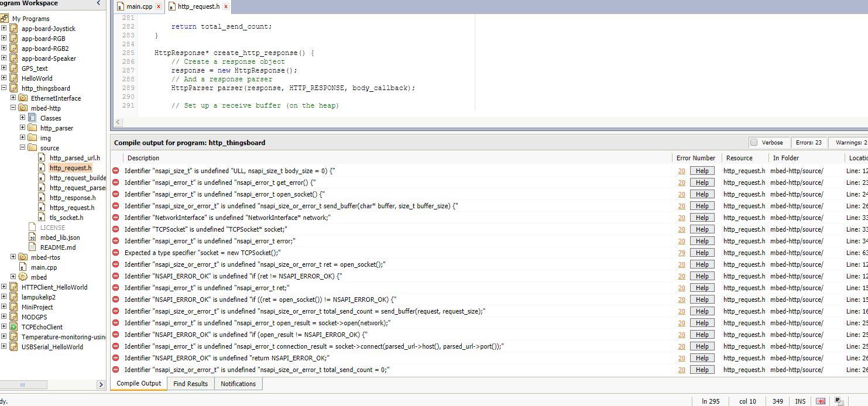
Task: Toggle the Verbose checkbox
Action: point(754,142)
